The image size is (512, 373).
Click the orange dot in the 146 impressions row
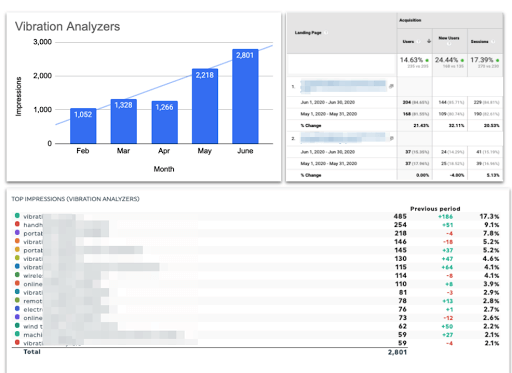coord(17,241)
